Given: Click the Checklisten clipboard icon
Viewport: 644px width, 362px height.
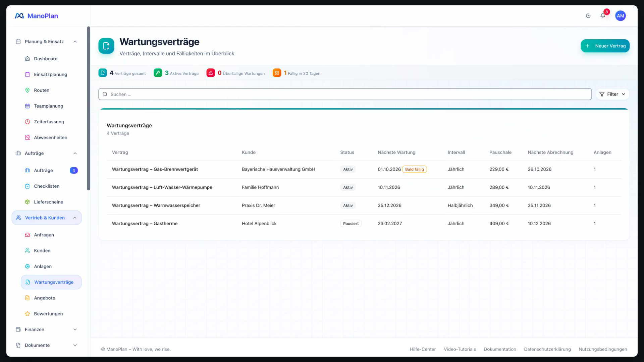Looking at the screenshot, I should 28,186.
